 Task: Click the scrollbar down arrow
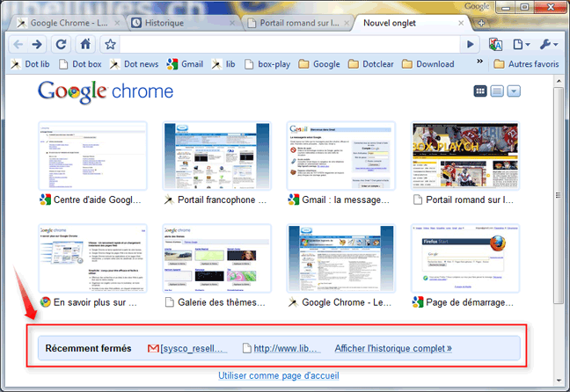pos(559,381)
